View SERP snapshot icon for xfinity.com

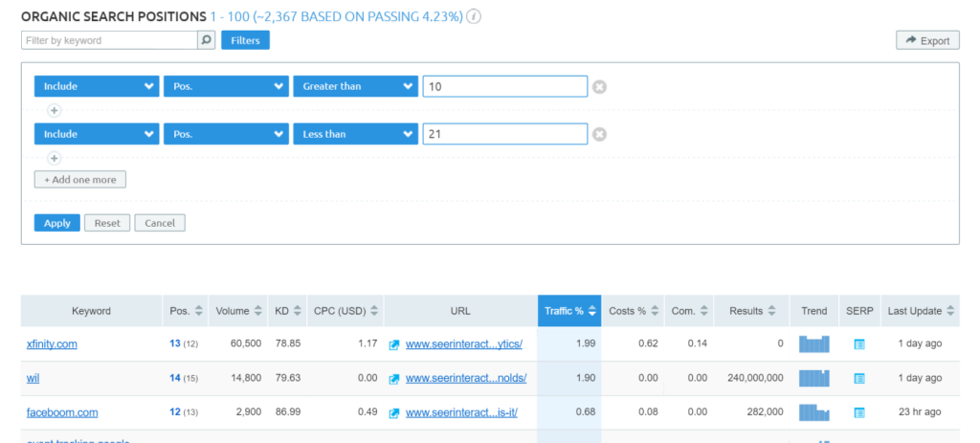(859, 344)
